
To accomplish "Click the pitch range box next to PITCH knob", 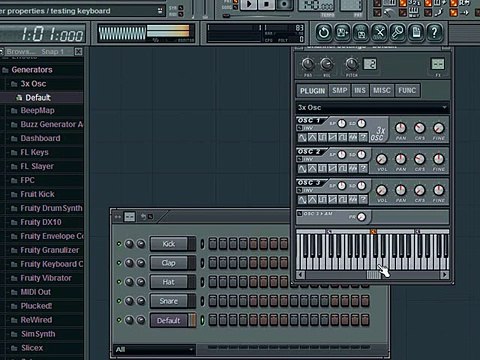I will (x=370, y=64).
